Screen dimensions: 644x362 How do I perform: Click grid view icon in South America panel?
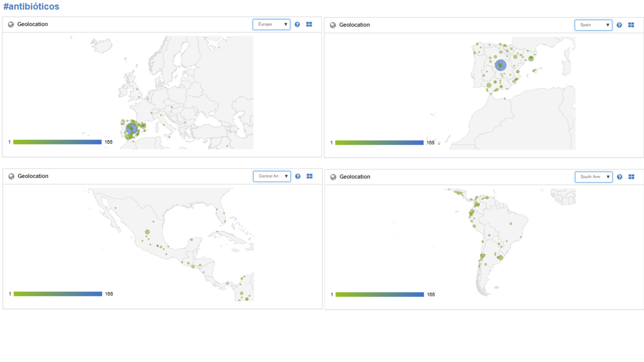pos(631,177)
